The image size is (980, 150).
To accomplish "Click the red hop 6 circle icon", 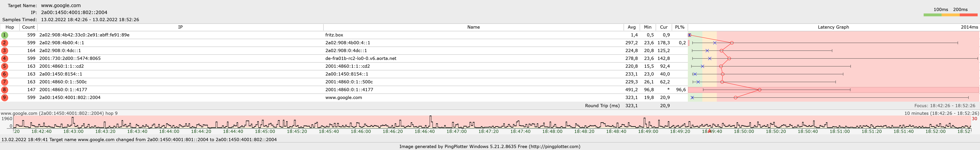I will point(5,74).
